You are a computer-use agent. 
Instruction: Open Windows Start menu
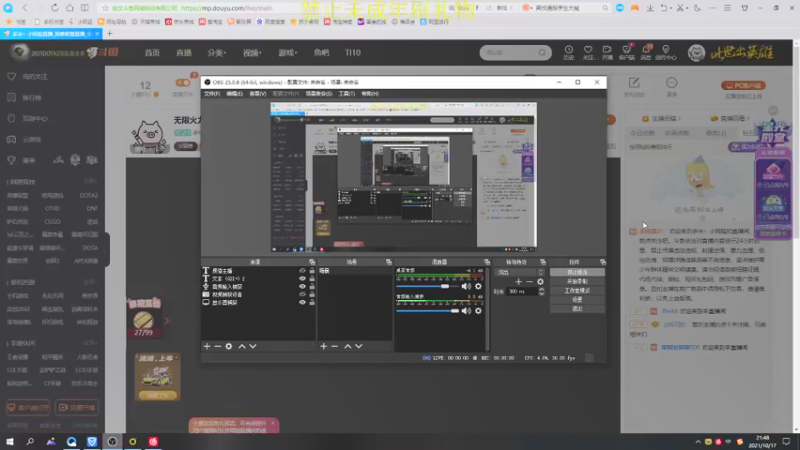tap(10, 441)
